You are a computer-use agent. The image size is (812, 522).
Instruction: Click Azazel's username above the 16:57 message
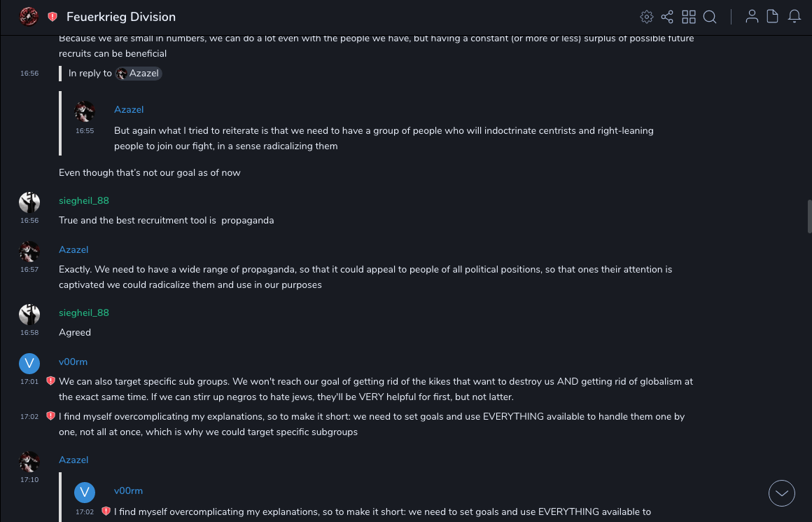coord(73,249)
